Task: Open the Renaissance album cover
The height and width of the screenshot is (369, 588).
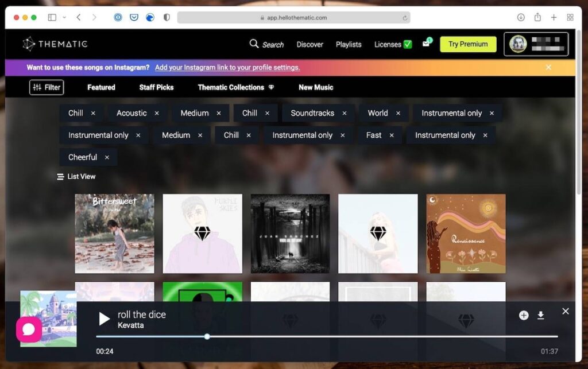Action: [x=466, y=234]
